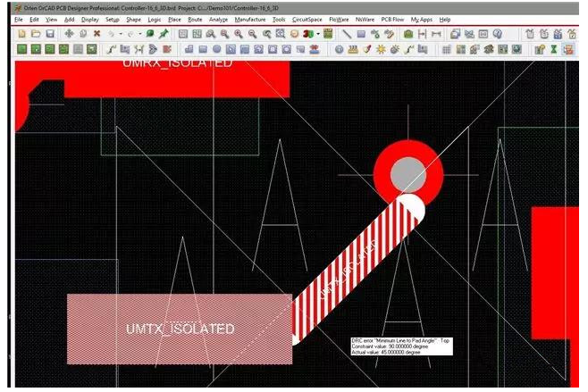Open the Redo history dropdown arrow
The image size is (588, 392).
click(x=140, y=34)
